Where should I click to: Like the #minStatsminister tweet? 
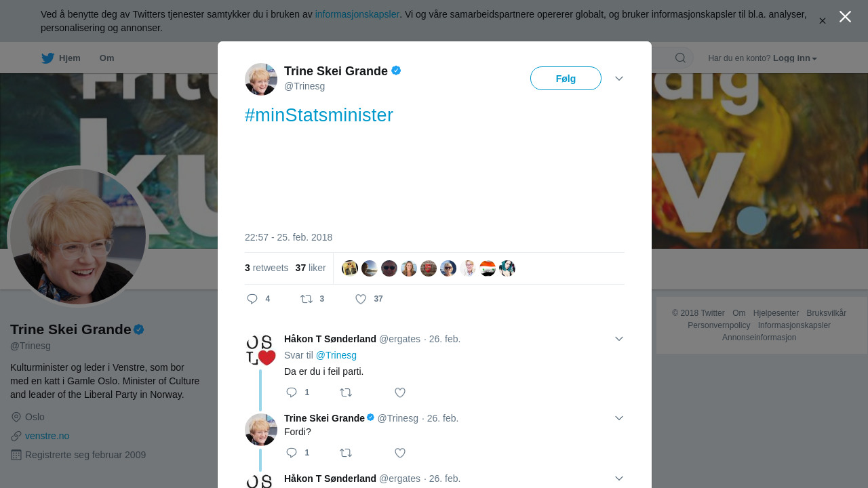(361, 299)
